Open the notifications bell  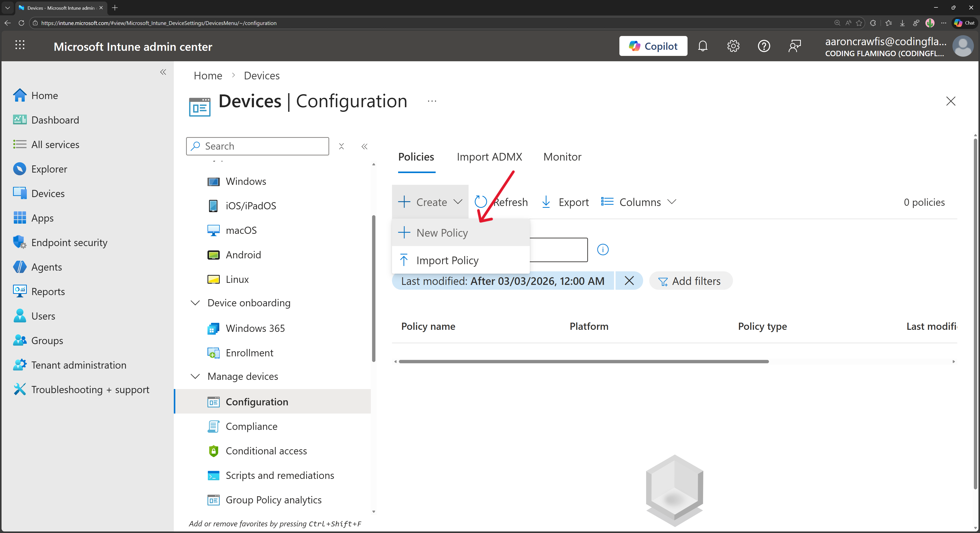point(703,46)
